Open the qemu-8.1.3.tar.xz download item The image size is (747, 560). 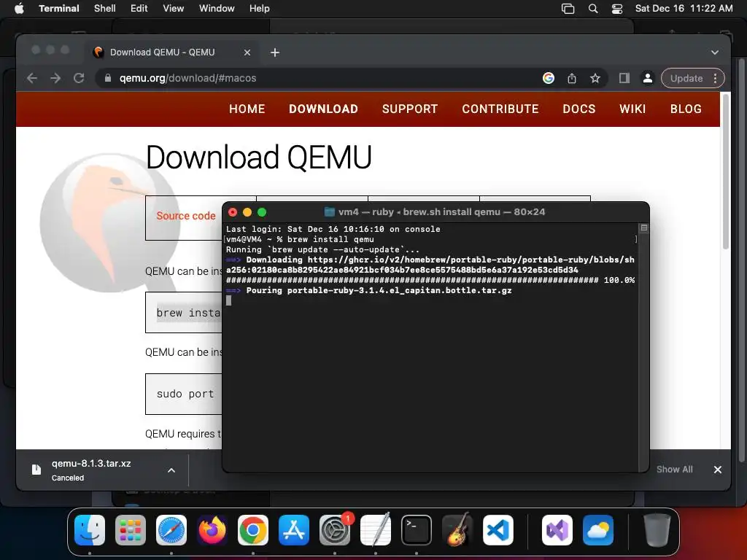[x=90, y=470]
